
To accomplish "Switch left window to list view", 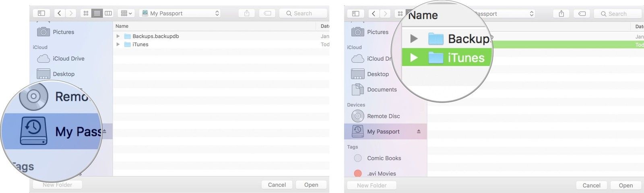I will 97,13.
